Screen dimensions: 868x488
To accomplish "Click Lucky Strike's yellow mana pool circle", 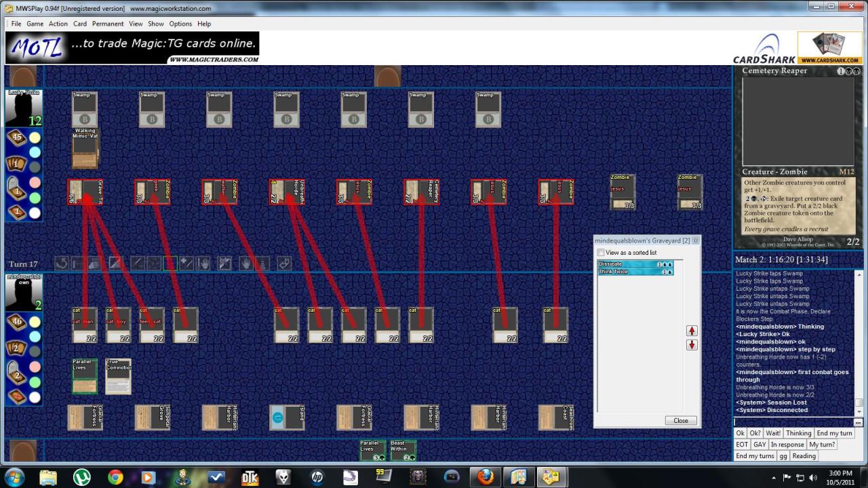I will (x=35, y=138).
